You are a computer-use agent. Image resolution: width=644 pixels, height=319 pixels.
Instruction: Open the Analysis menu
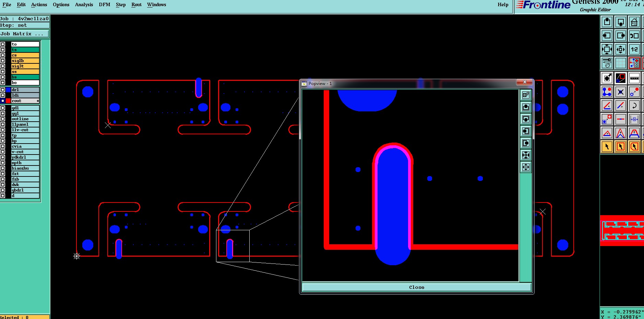click(84, 4)
